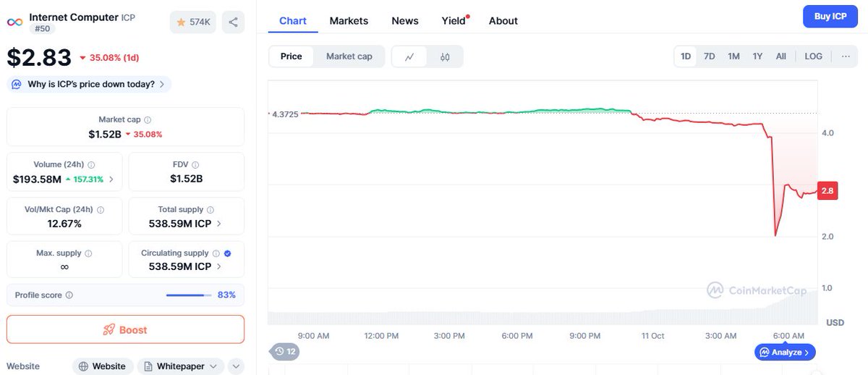Click the $2.83 price text
The width and height of the screenshot is (868, 375).
click(39, 57)
